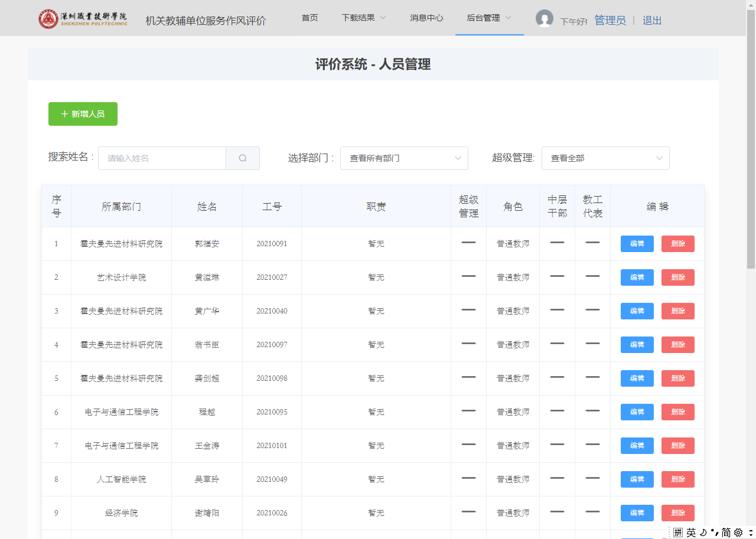Select employee number 20210101
The image size is (756, 539).
click(272, 446)
